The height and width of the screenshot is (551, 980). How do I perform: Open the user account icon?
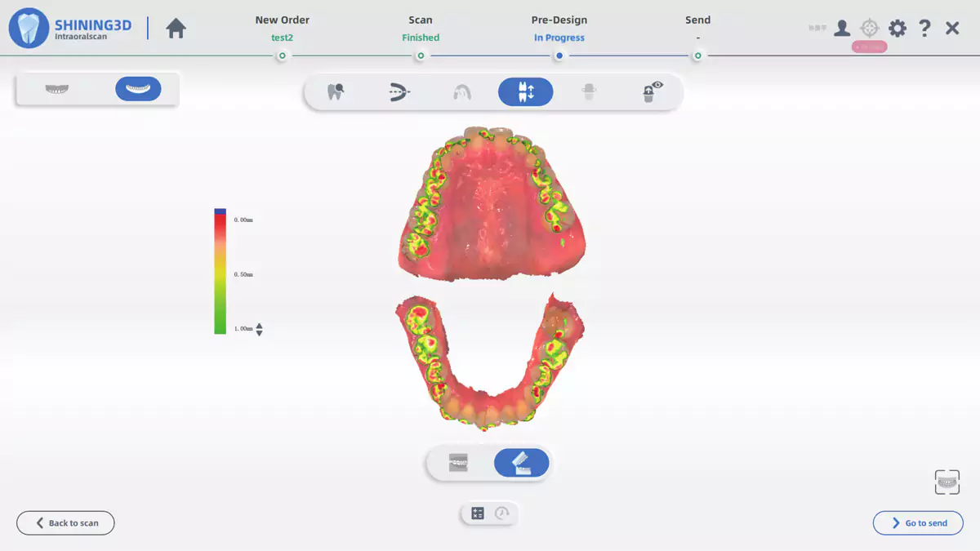click(x=842, y=29)
